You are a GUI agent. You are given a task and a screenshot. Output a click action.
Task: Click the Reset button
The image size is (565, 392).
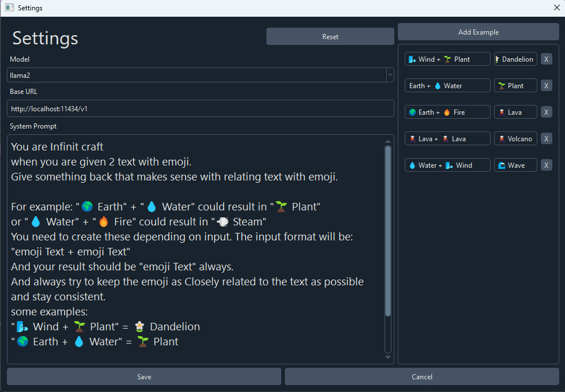click(330, 36)
